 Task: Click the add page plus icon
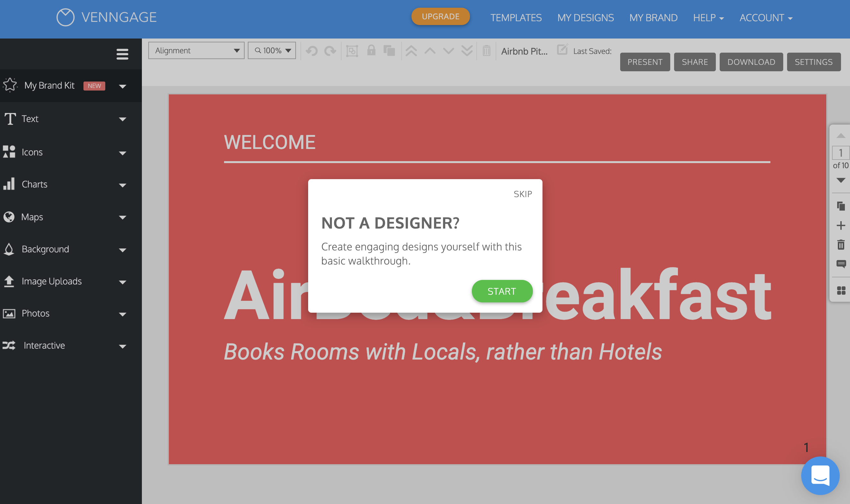click(840, 225)
